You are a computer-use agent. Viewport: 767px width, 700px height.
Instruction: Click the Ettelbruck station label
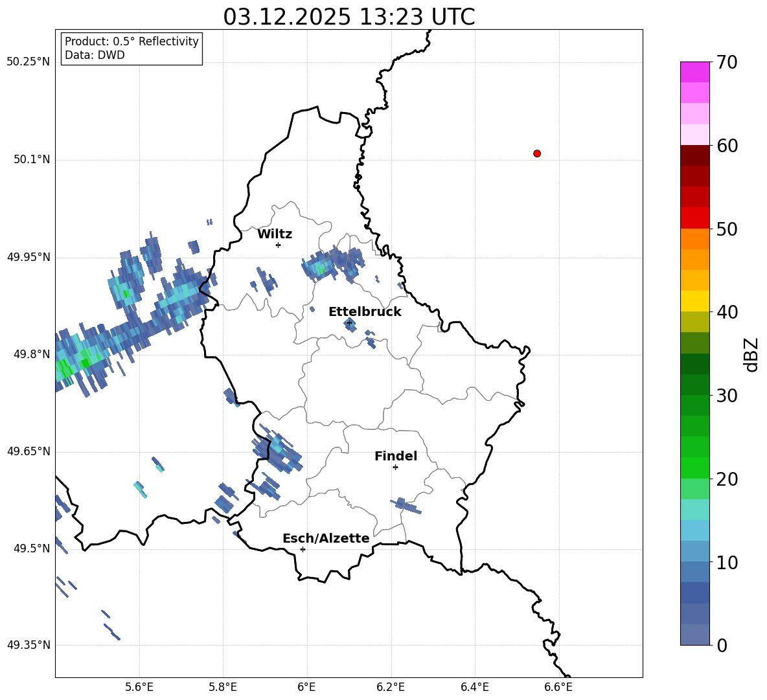pyautogui.click(x=365, y=312)
